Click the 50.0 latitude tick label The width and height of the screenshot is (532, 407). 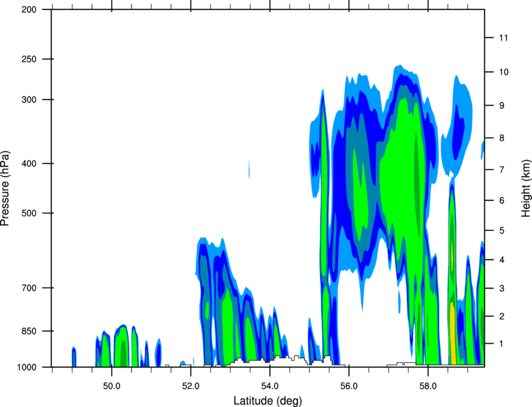click(x=111, y=386)
